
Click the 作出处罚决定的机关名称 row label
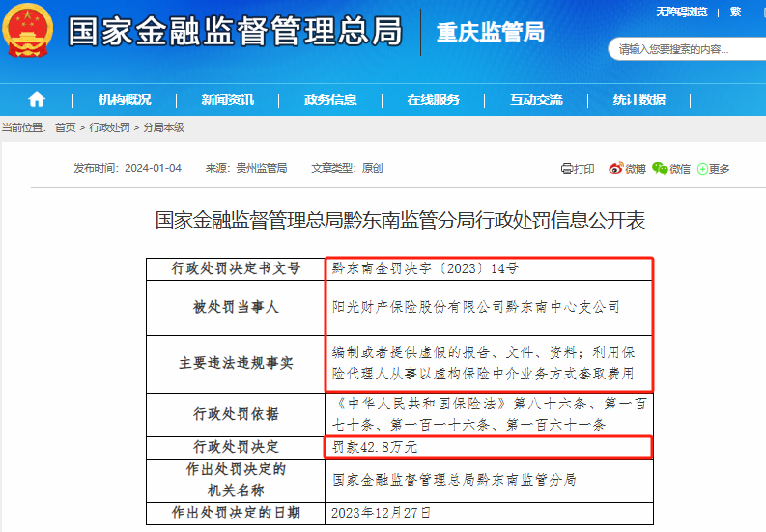pyautogui.click(x=236, y=480)
